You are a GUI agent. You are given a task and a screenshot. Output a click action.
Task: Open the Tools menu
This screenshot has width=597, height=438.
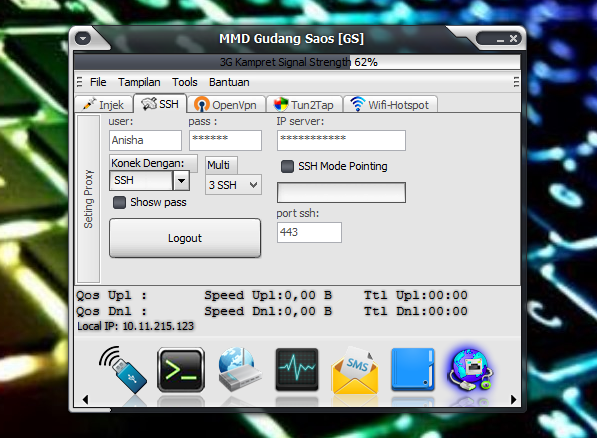pyautogui.click(x=185, y=82)
